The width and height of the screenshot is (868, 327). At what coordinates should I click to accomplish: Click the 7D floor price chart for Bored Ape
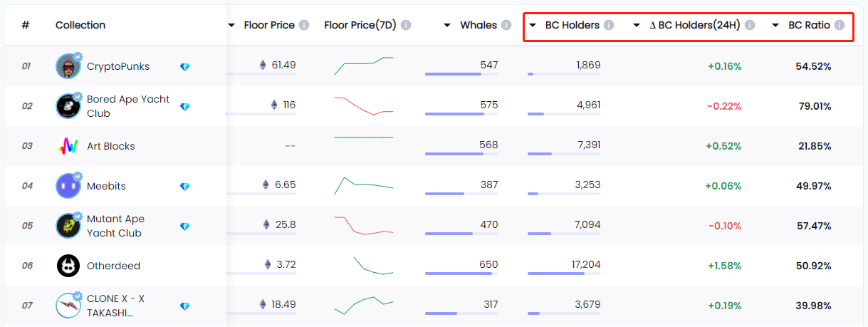(363, 106)
